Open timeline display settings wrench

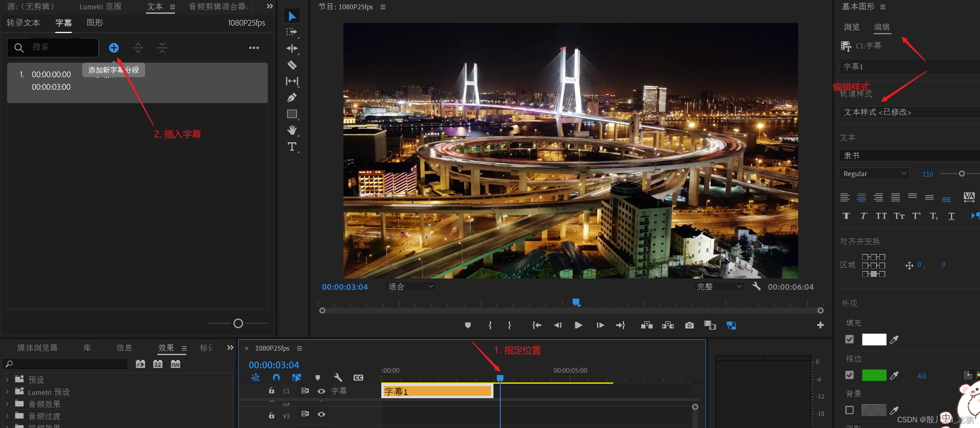[338, 378]
